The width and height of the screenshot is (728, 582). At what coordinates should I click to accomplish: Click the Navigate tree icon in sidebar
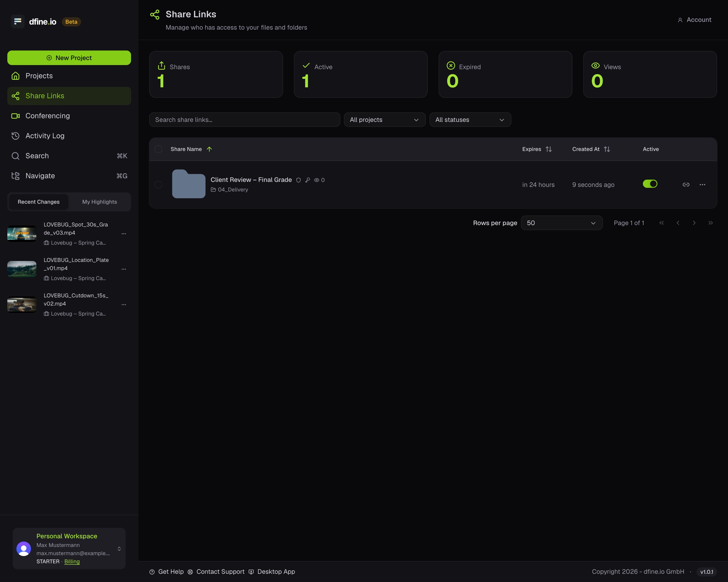(15, 176)
